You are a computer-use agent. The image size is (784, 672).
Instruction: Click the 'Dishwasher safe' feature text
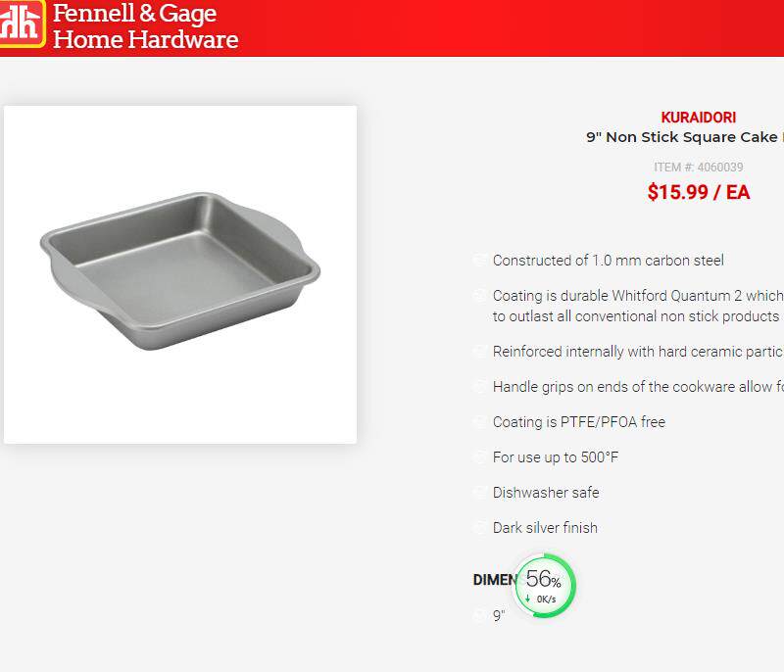[546, 493]
